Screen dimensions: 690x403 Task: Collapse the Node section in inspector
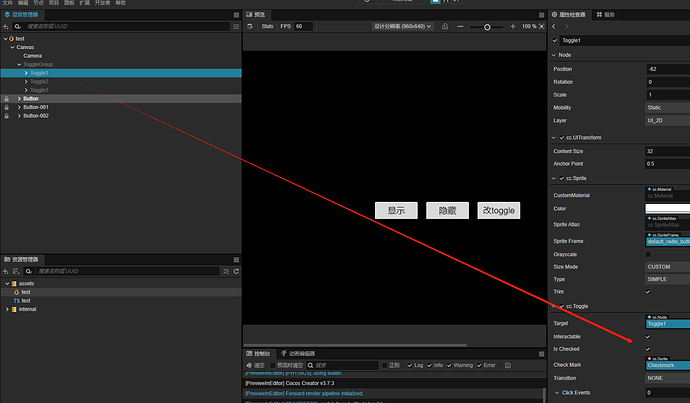554,55
